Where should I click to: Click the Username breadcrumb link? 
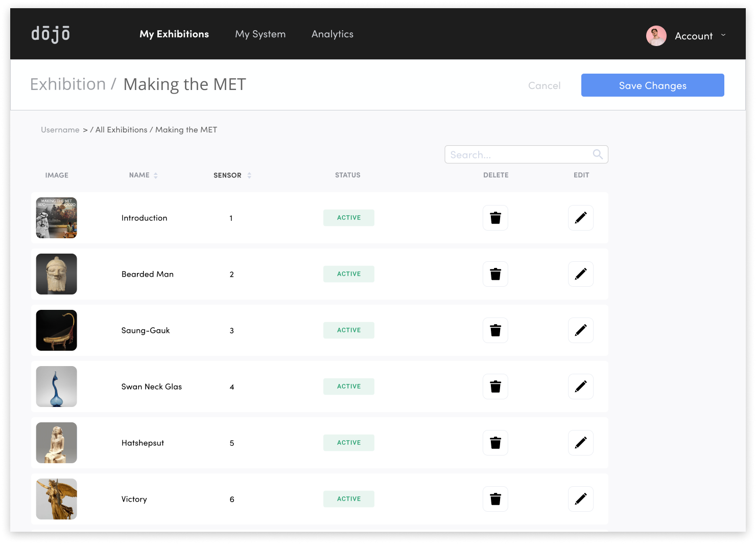(x=60, y=130)
